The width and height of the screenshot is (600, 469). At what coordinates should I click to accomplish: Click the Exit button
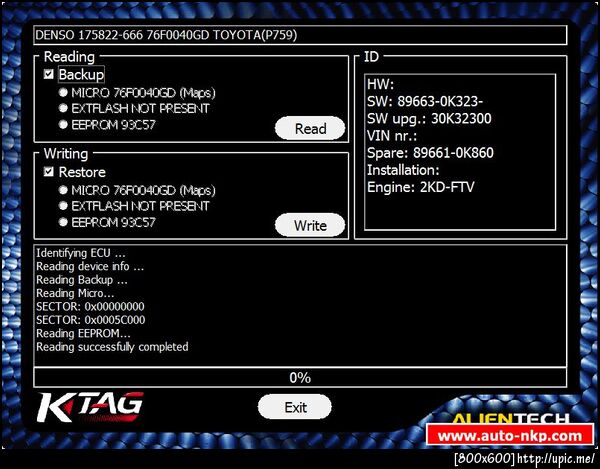click(x=295, y=407)
